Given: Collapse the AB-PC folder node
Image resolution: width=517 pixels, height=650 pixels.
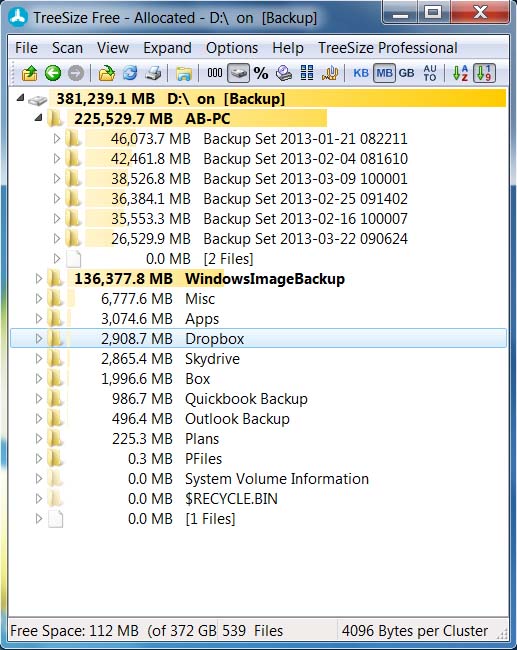Looking at the screenshot, I should click(x=39, y=118).
